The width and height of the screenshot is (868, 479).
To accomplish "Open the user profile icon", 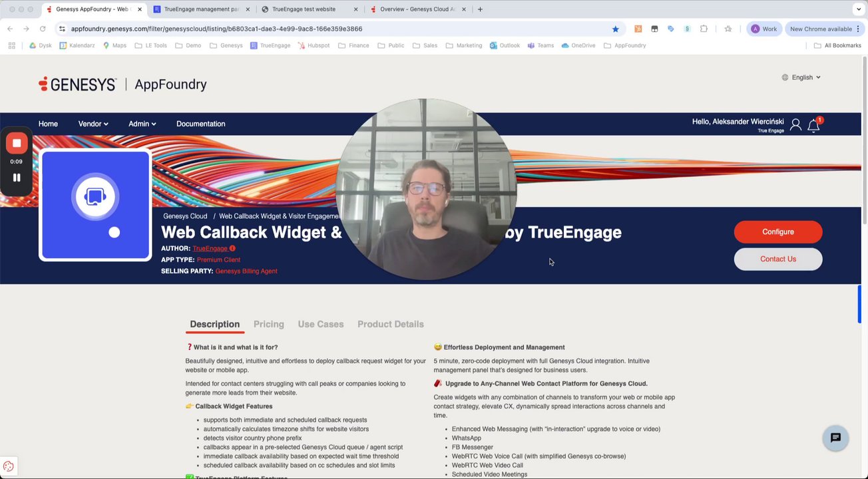I will [795, 124].
